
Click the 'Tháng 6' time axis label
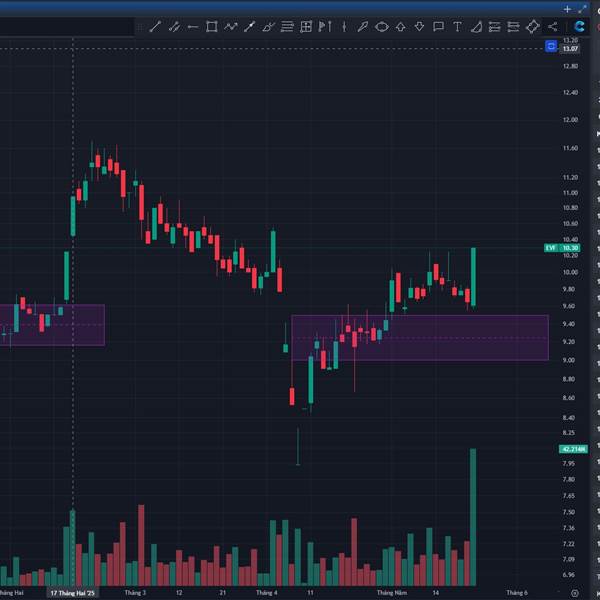point(517,593)
